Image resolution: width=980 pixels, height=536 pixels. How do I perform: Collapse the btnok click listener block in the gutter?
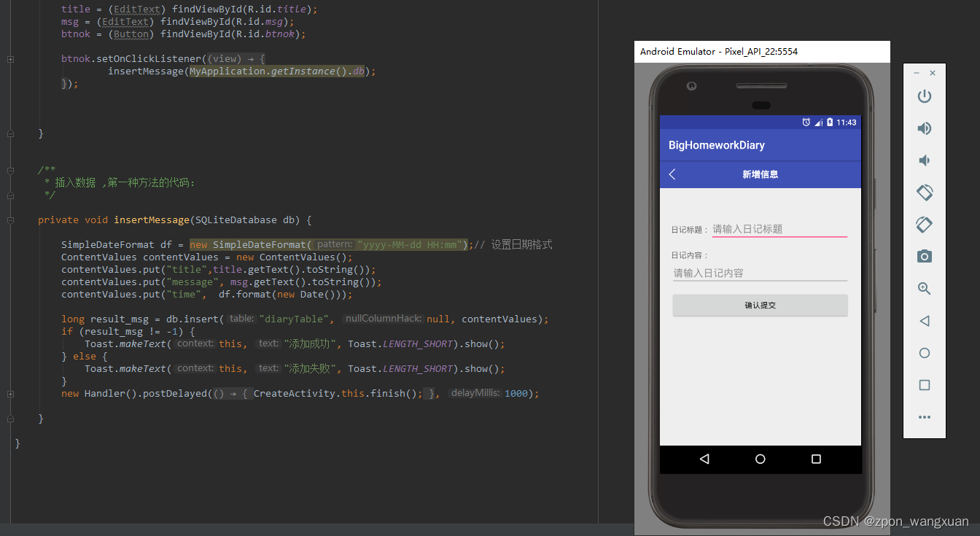[10, 59]
